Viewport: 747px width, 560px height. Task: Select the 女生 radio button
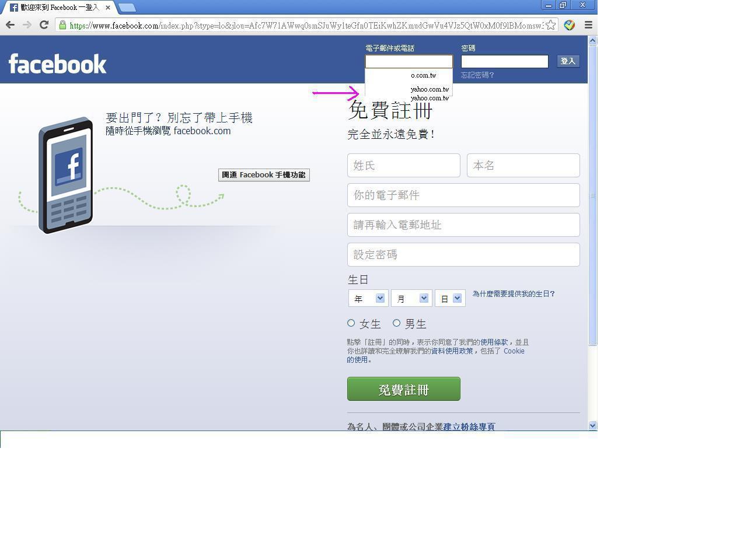point(351,323)
